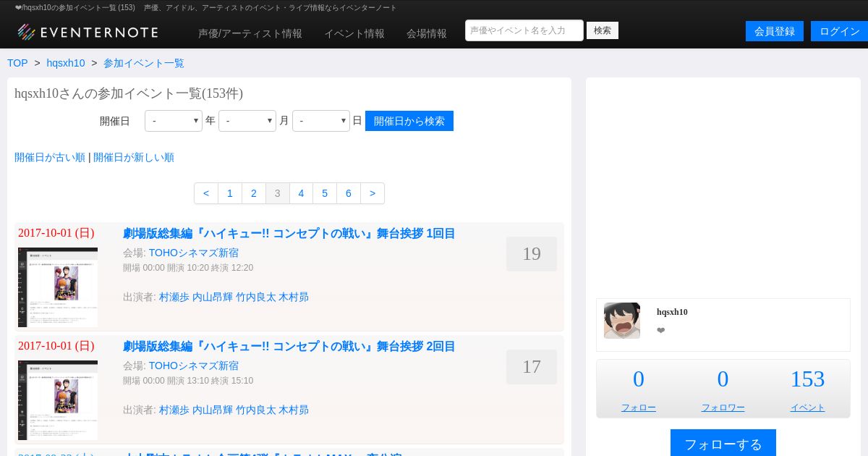Image resolution: width=868 pixels, height=456 pixels.
Task: Open thumbnail of 舞台挨拶 1回目 event
Action: coord(58,287)
